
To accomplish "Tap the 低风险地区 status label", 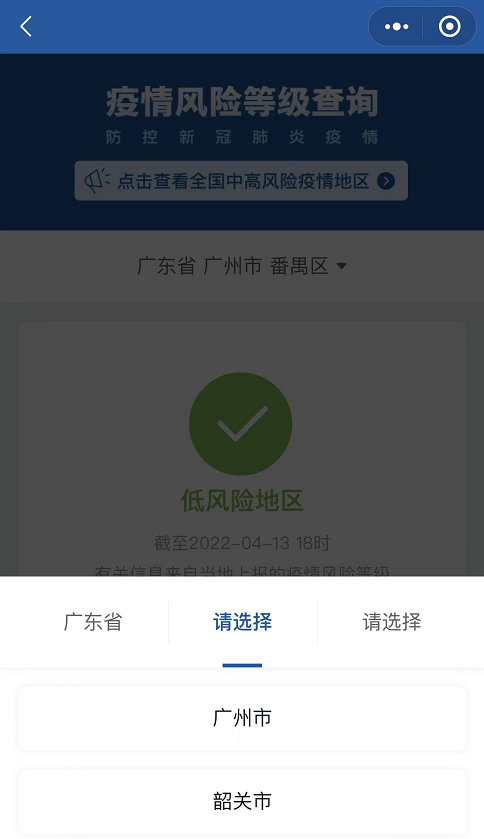I will 242,501.
